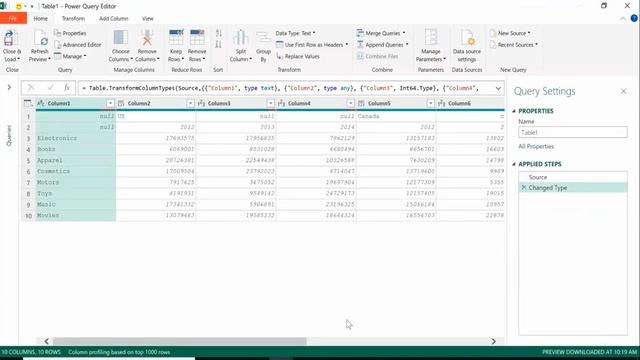Open the Column3 filter dropdown
Screen dimensions: 640x360
point(271,103)
